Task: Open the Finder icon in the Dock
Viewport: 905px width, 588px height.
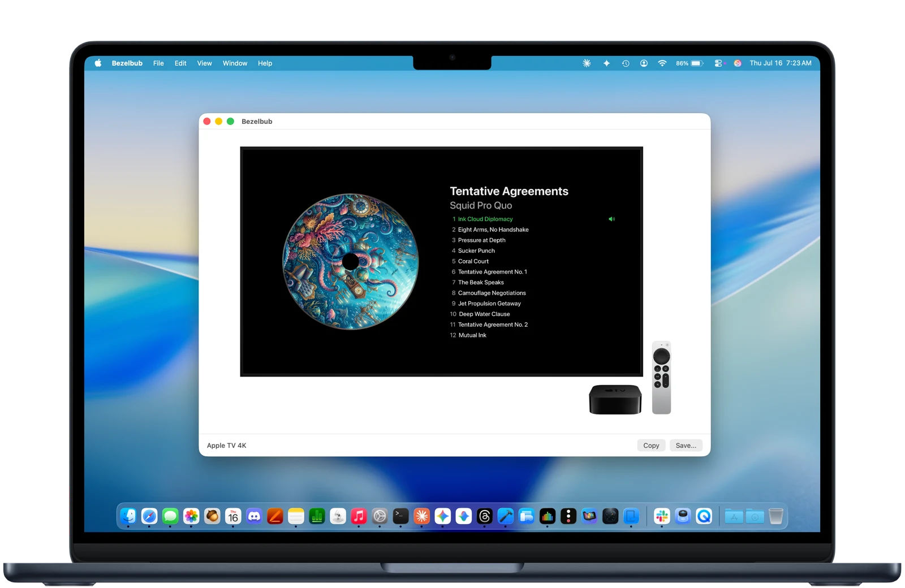Action: pos(128,516)
